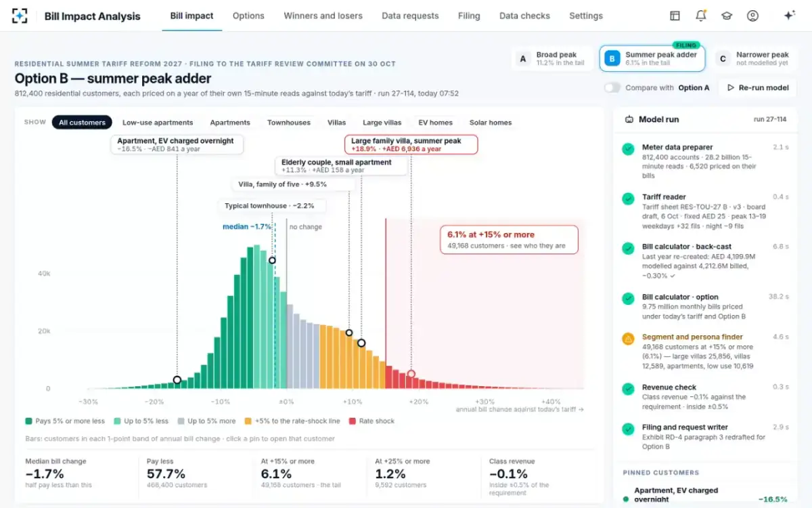The width and height of the screenshot is (812, 508).
Task: Click the app logo icon
Action: tap(20, 16)
